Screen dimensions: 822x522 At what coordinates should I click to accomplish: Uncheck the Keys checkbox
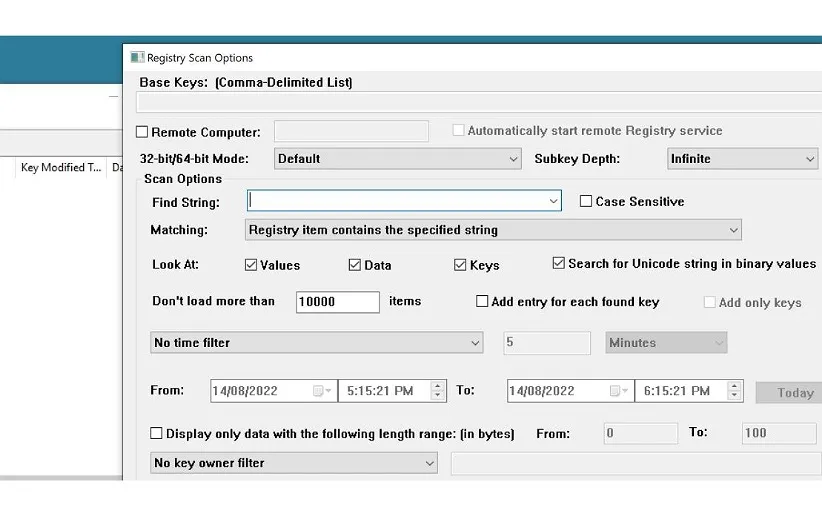[x=460, y=265]
